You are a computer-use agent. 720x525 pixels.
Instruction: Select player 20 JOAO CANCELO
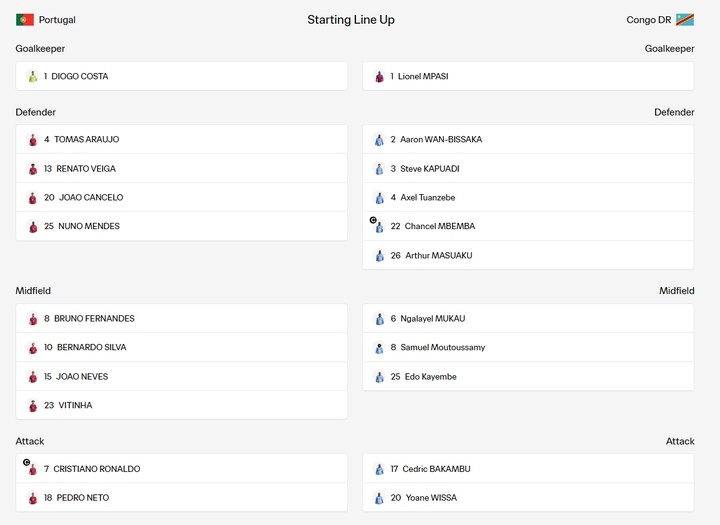pos(181,198)
